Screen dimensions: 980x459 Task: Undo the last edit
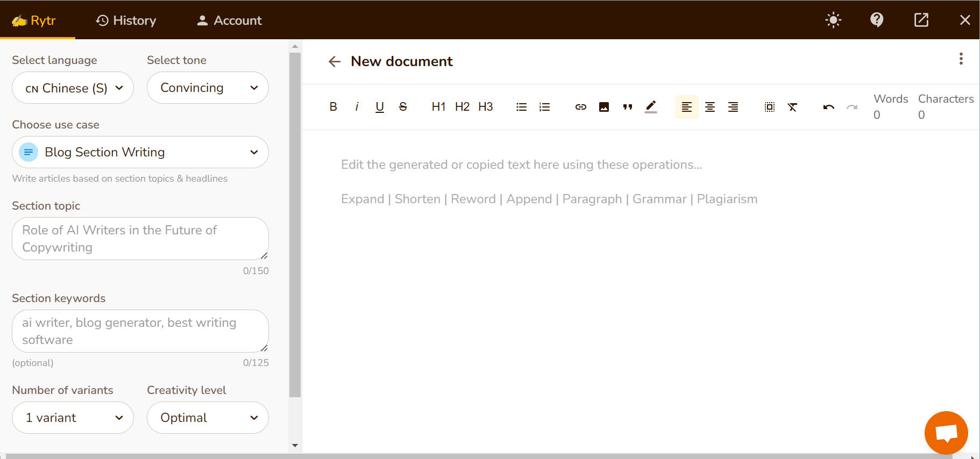(828, 107)
